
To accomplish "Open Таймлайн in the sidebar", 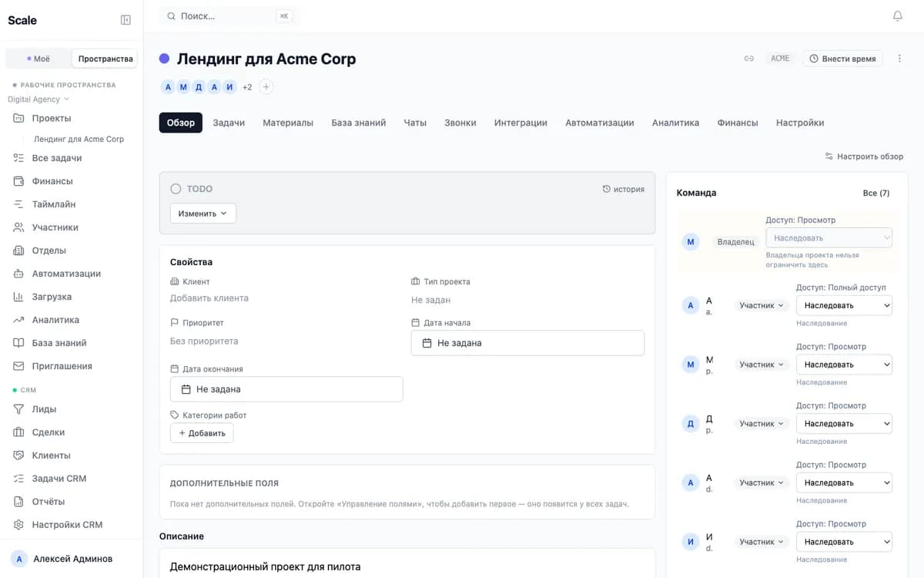I will pos(54,204).
